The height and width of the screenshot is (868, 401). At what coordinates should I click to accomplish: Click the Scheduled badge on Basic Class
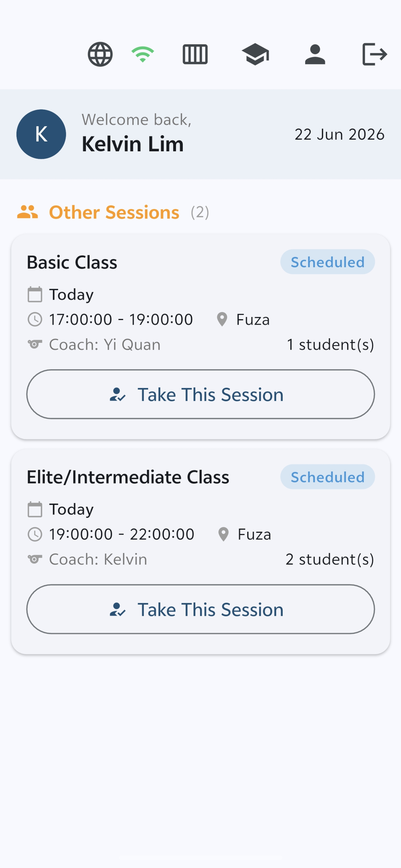[328, 262]
